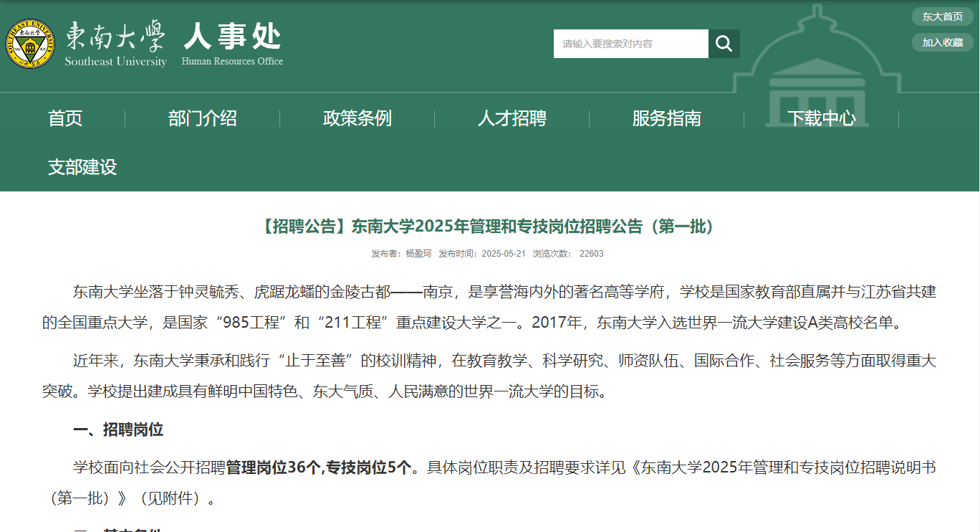Click the announcement title 【招聘公告】东南大学2025年管理和专技岗位招聘公告
This screenshot has width=980, height=532.
pyautogui.click(x=490, y=227)
